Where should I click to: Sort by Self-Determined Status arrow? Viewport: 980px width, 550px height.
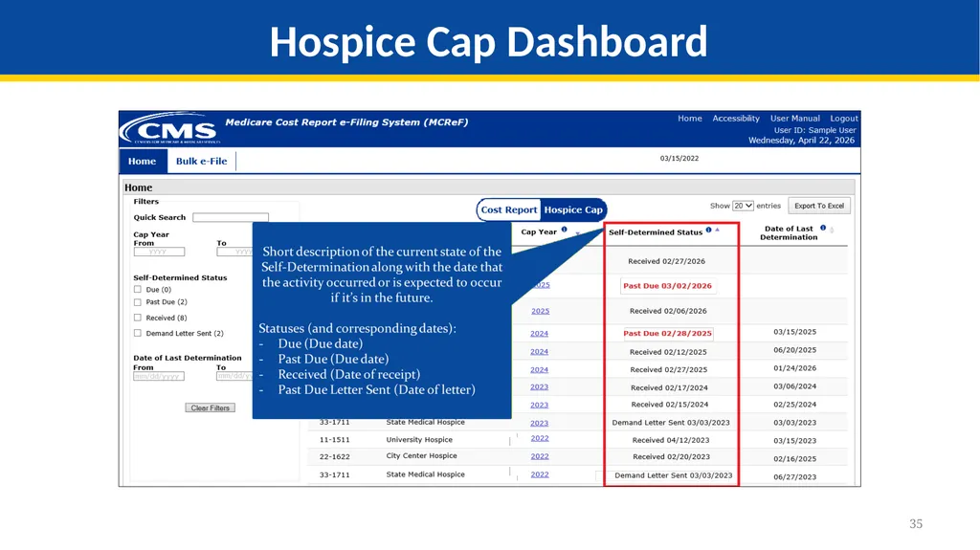coord(718,230)
